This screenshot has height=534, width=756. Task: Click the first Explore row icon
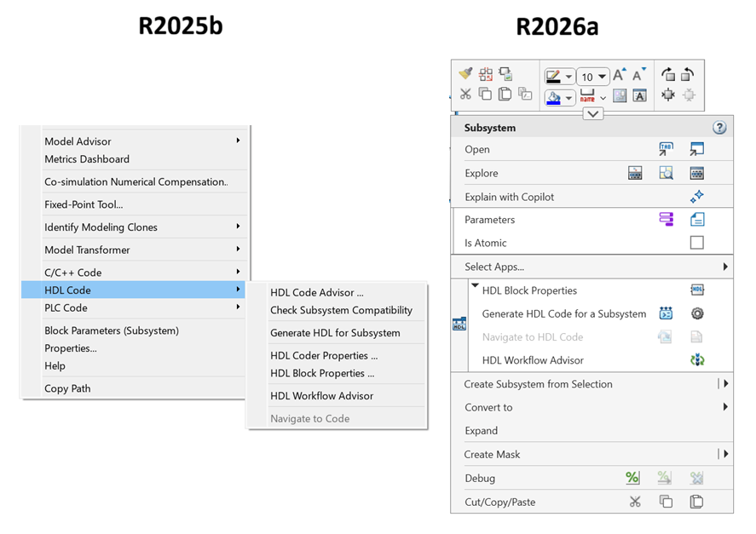635,173
